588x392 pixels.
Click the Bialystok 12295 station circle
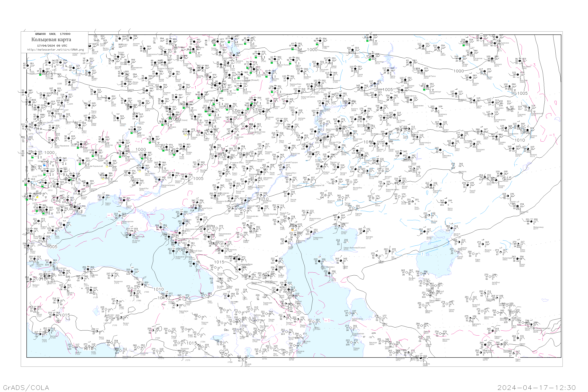(x=69, y=82)
